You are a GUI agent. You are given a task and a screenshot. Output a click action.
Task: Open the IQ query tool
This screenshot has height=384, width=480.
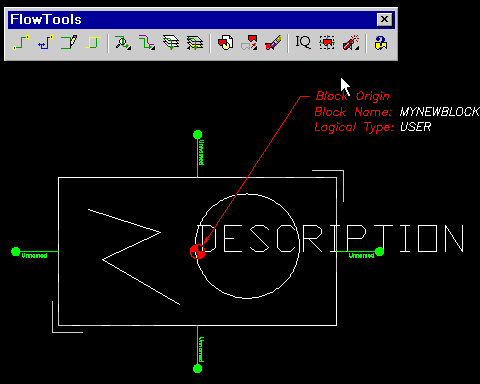pos(303,43)
